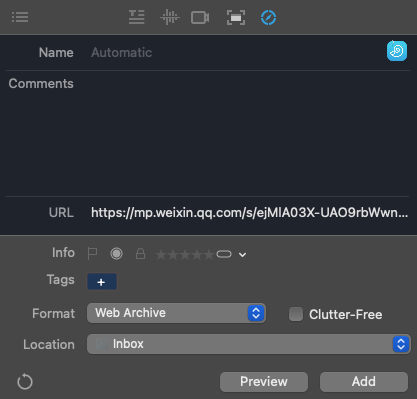Image resolution: width=417 pixels, height=399 pixels.
Task: Click the circular reset arrow icon
Action: tap(25, 382)
